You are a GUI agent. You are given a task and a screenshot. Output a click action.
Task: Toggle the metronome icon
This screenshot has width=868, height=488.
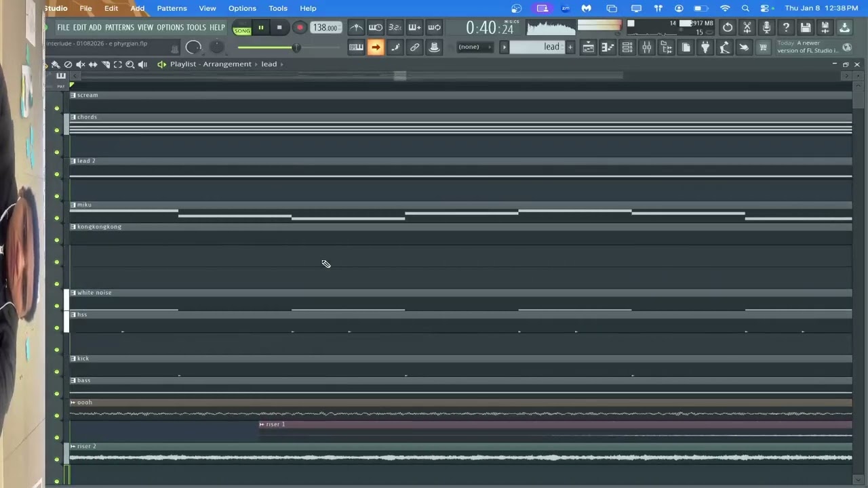tap(356, 28)
